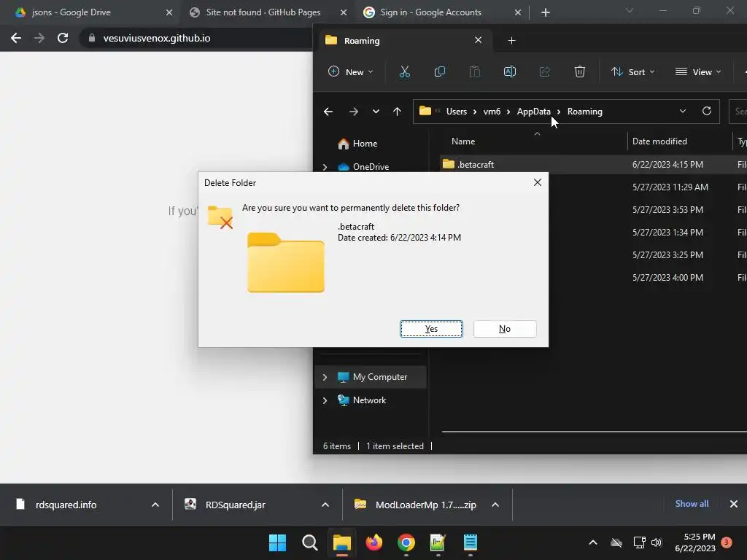Click the site lock icon in address bar
The image size is (747, 560).
coord(92,38)
